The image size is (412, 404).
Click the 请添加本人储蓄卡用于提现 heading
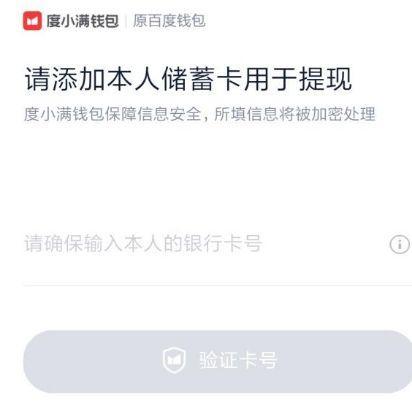(188, 79)
